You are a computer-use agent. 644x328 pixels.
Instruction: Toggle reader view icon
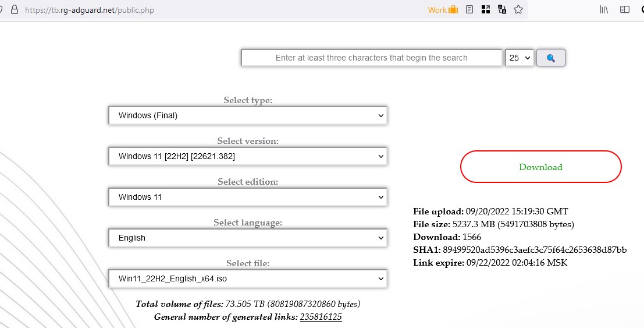469,9
